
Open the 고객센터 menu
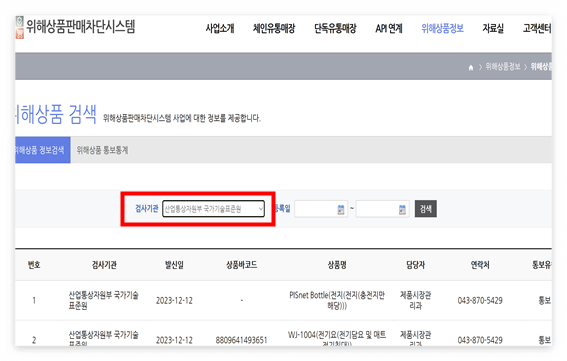pyautogui.click(x=537, y=28)
